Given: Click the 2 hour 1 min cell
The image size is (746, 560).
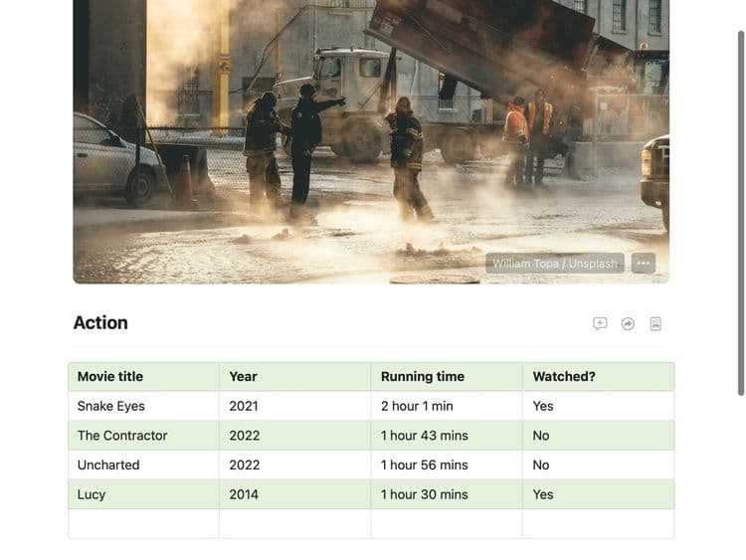Looking at the screenshot, I should 447,406.
